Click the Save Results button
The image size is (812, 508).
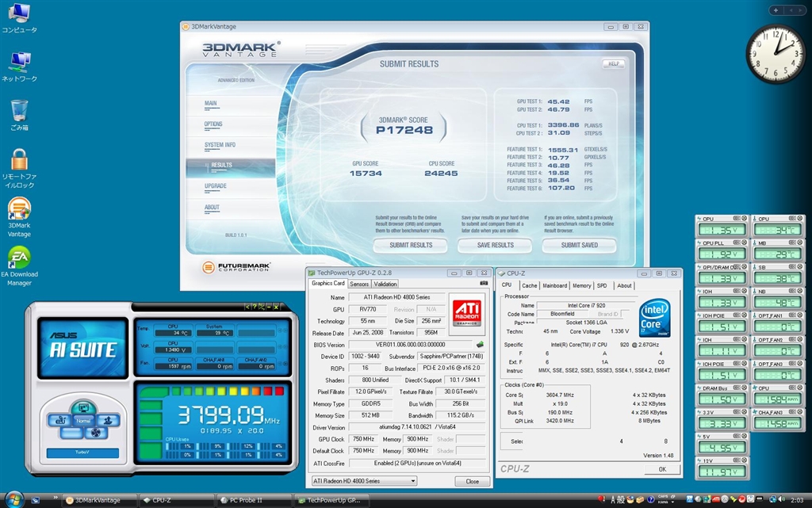[496, 245]
